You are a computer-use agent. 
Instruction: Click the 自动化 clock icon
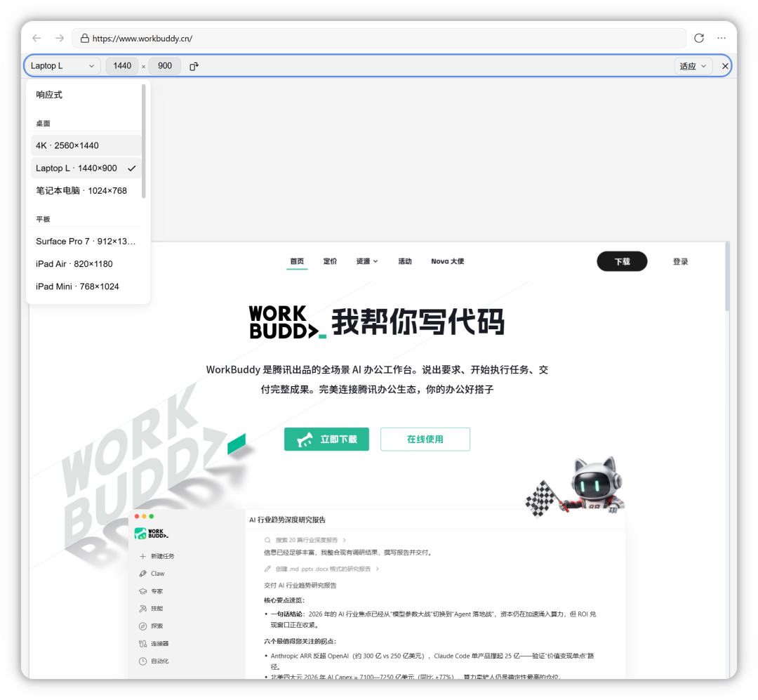point(142,661)
